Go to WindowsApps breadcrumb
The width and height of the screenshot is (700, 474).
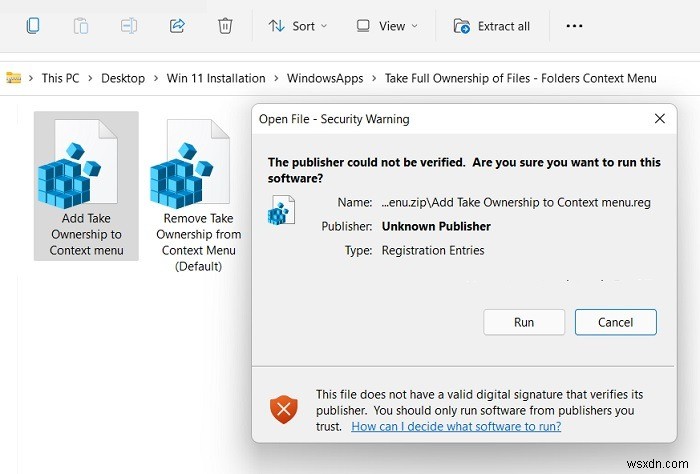[x=325, y=78]
